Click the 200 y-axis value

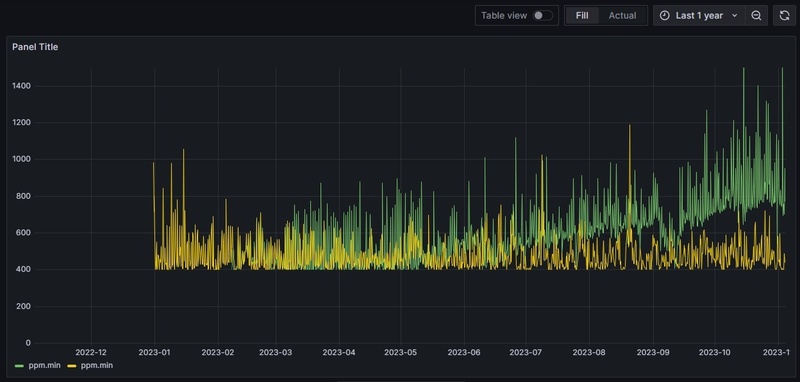tap(23, 306)
